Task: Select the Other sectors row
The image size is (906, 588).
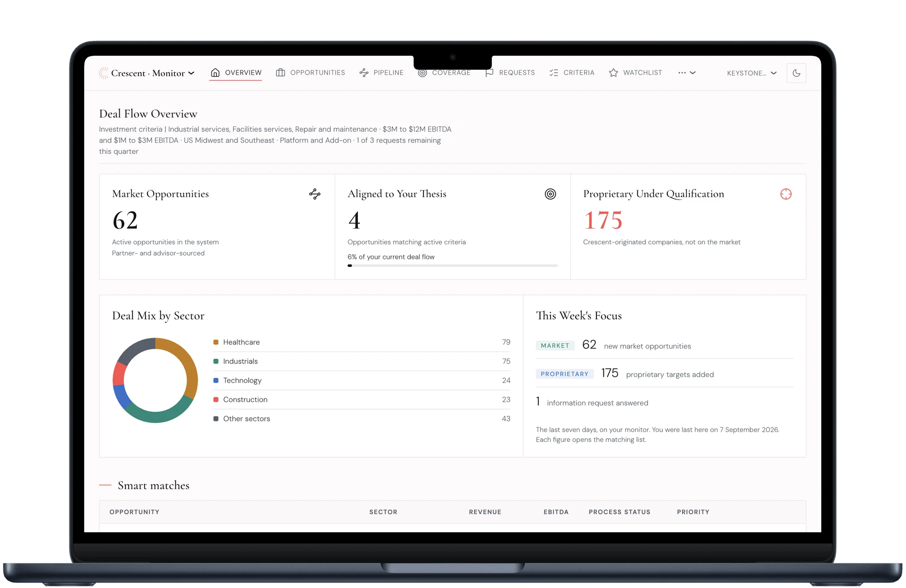Action: pos(362,419)
